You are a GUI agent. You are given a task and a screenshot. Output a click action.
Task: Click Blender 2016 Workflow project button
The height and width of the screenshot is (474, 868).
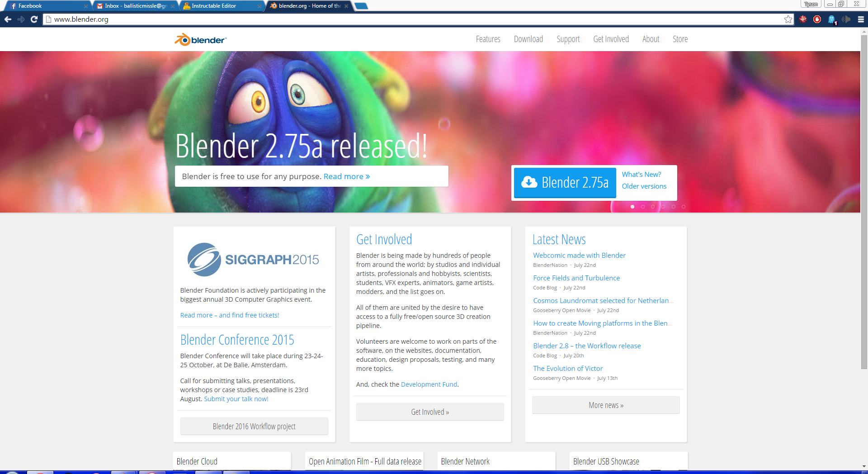(254, 427)
